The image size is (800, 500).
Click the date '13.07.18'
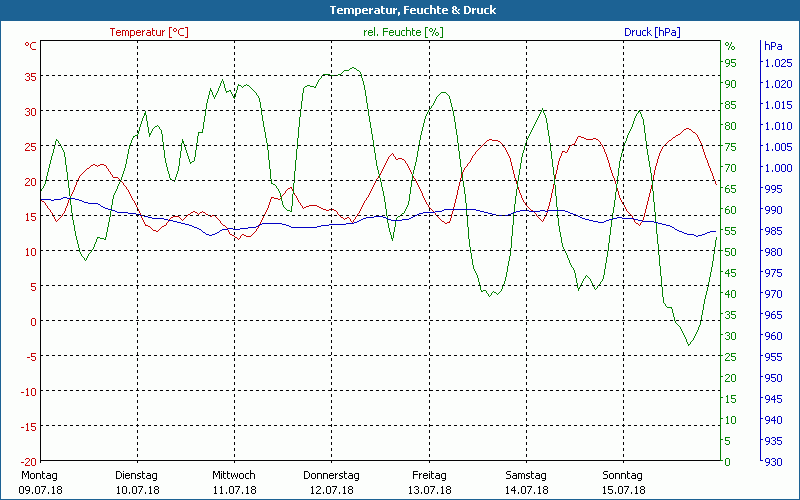[429, 490]
